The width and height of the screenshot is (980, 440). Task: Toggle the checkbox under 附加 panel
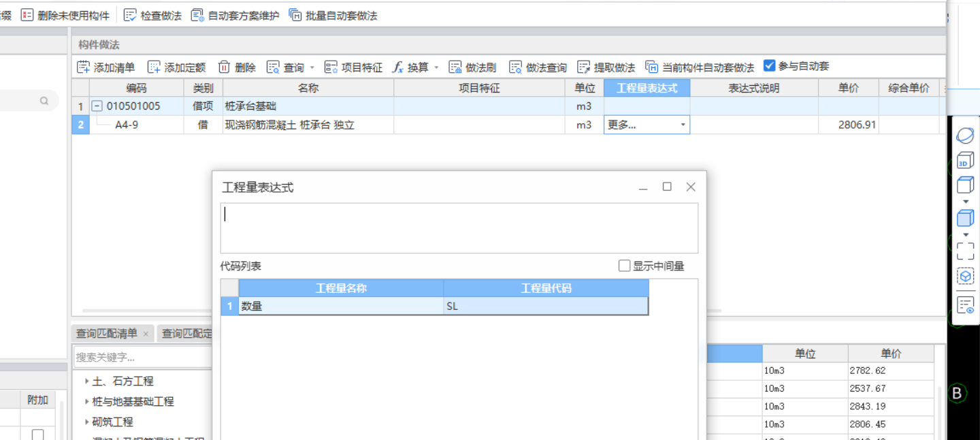point(37,434)
